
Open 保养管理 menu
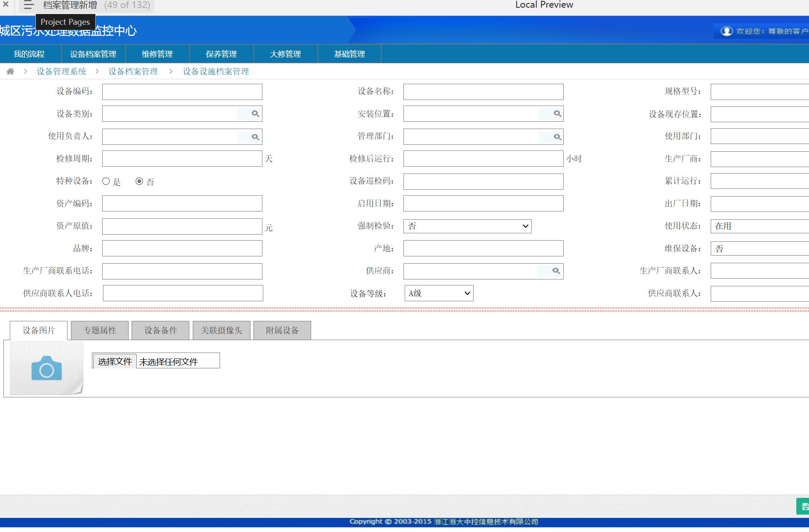coord(221,54)
